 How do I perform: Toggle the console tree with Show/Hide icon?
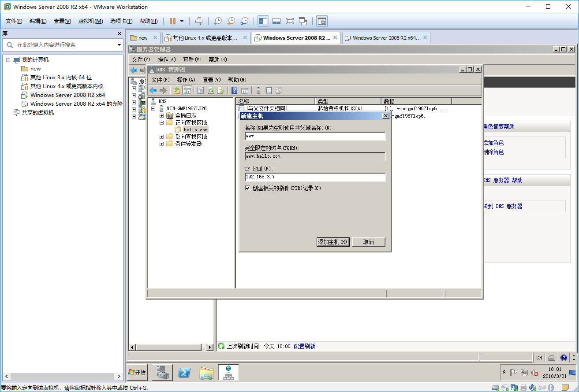(187, 90)
